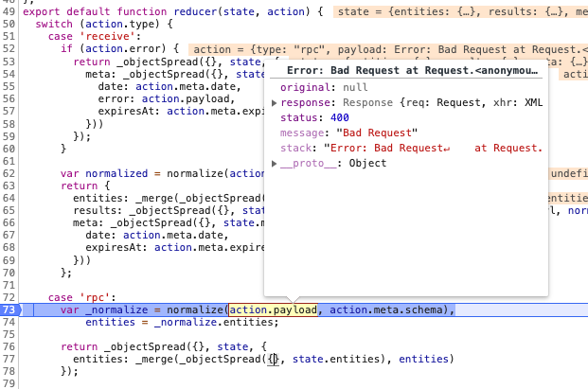
Task: Set breakpoint at line number 77
Action: 9,359
